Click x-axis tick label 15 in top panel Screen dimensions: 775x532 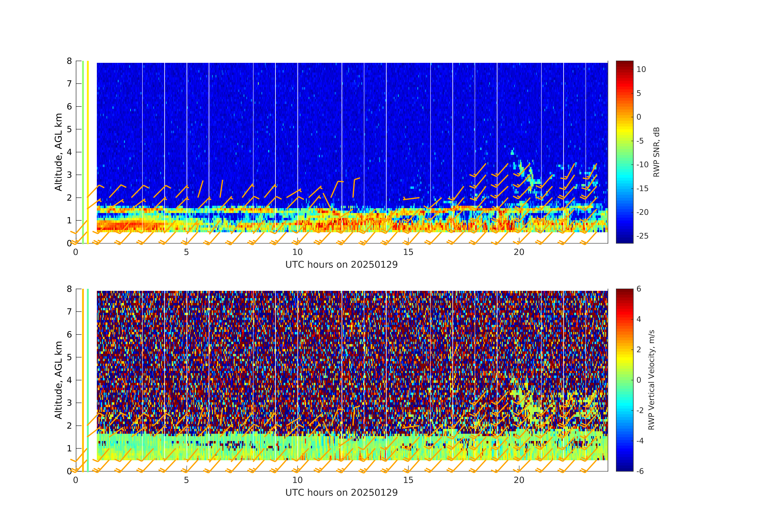pyautogui.click(x=408, y=253)
